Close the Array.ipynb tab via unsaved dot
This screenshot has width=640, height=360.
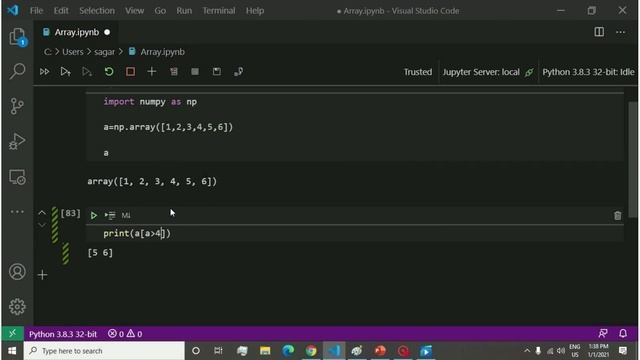click(x=107, y=32)
